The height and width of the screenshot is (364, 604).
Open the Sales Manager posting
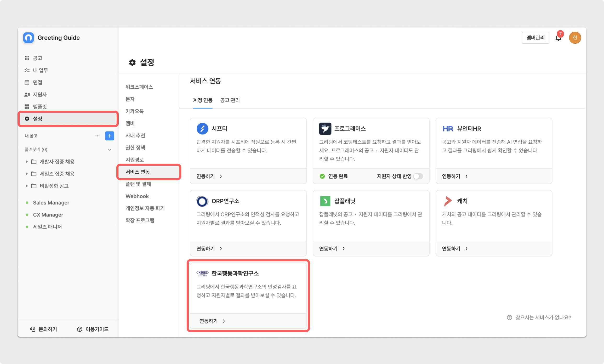click(51, 203)
